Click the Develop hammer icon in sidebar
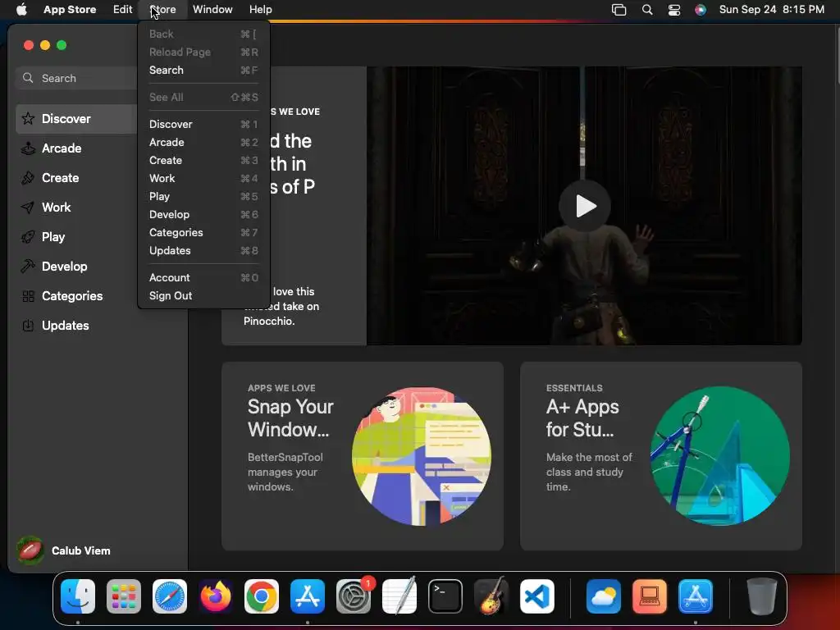840x630 pixels. [28, 267]
